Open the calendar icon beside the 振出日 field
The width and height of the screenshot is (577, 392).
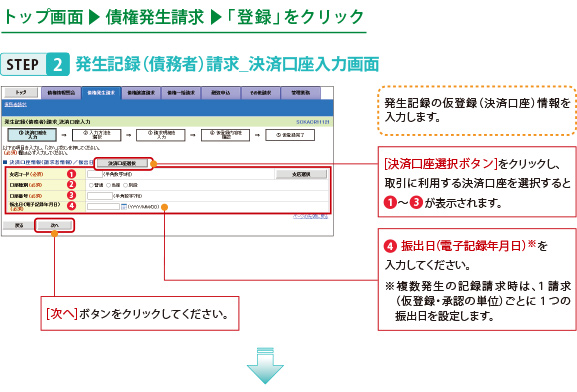tap(124, 207)
